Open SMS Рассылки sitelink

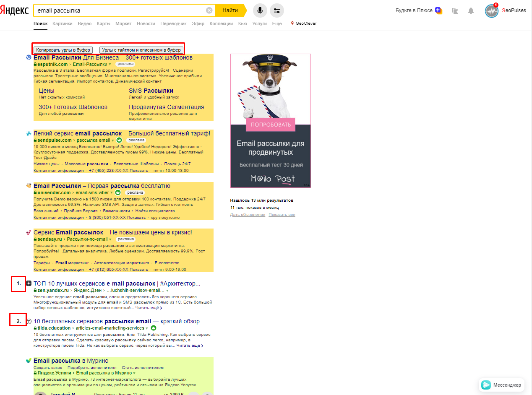coord(151,91)
